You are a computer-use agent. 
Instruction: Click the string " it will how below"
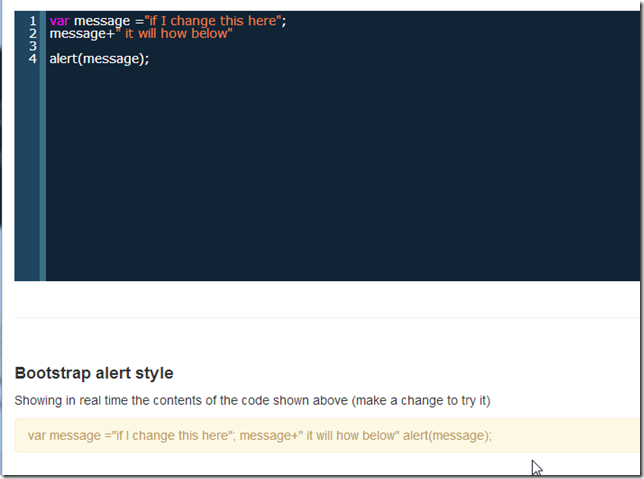pos(174,33)
